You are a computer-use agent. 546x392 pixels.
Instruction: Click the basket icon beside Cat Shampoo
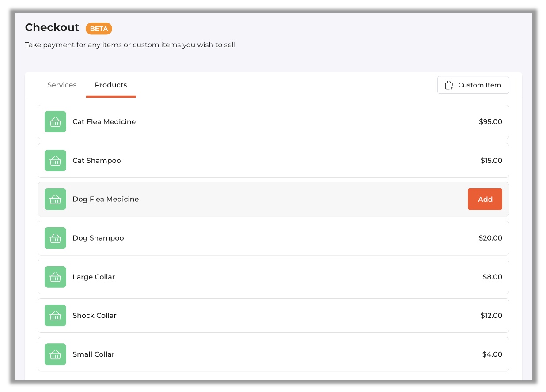tap(55, 161)
